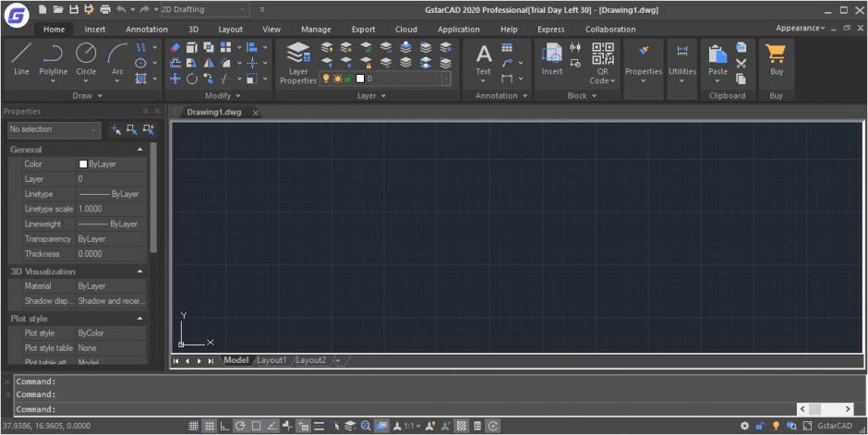This screenshot has height=435, width=868.
Task: Open the View ribbon tab
Action: point(271,30)
